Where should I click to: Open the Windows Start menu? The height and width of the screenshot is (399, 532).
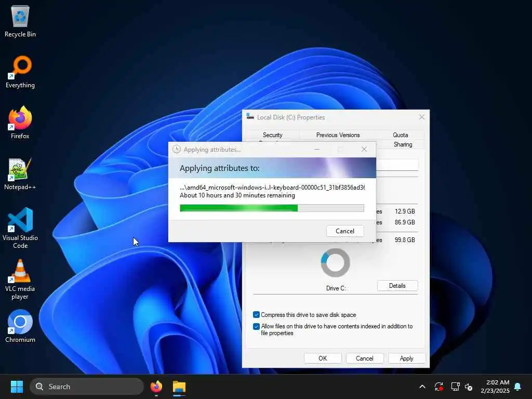click(x=17, y=387)
